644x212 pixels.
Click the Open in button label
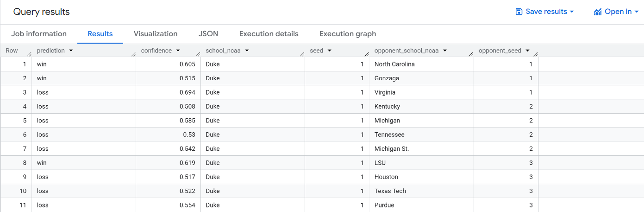coord(618,12)
